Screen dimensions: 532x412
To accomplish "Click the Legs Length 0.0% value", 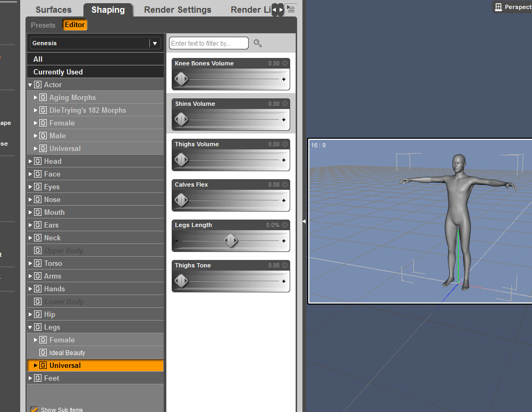I will click(273, 225).
